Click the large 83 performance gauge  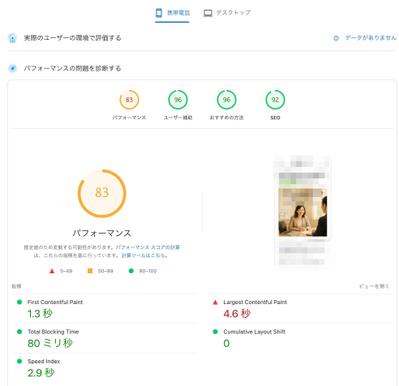click(102, 193)
